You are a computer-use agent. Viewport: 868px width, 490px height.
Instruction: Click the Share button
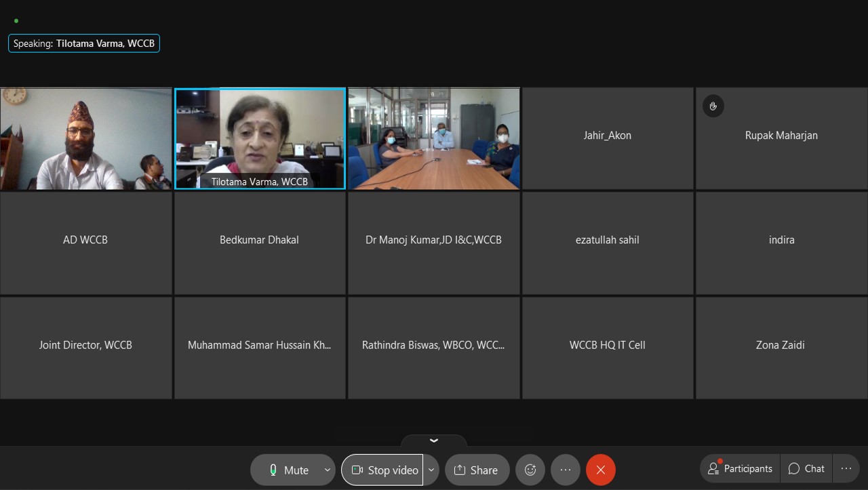click(476, 470)
